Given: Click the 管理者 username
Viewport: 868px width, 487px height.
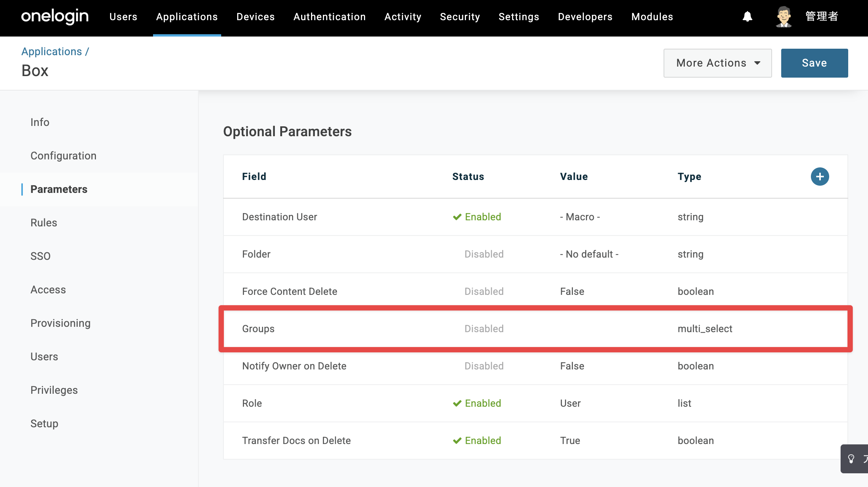Looking at the screenshot, I should 822,16.
